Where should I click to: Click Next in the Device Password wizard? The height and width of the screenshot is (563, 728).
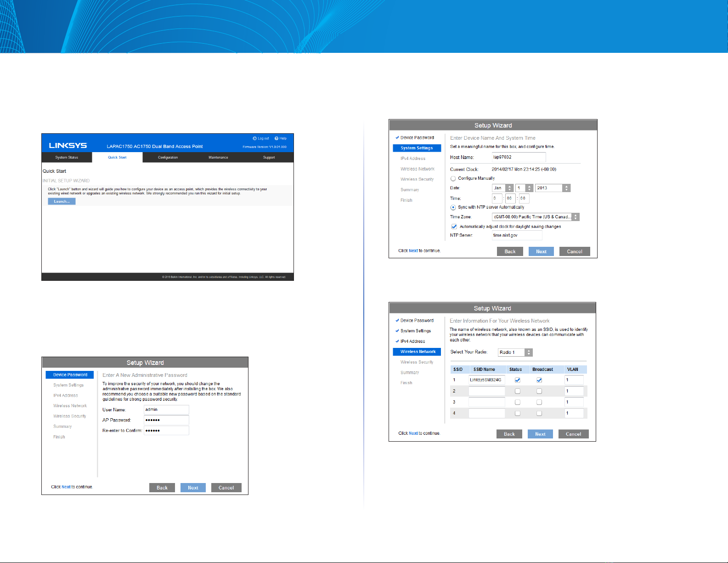(193, 488)
